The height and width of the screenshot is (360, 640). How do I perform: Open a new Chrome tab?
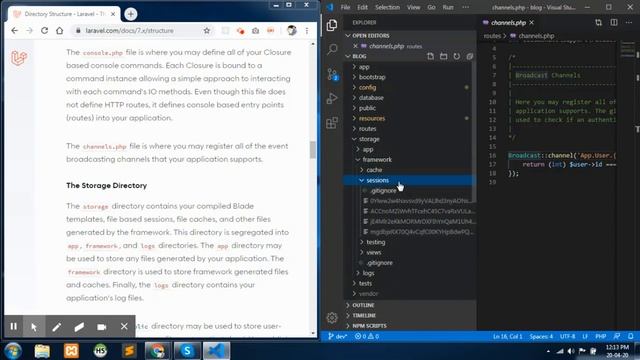[131, 14]
